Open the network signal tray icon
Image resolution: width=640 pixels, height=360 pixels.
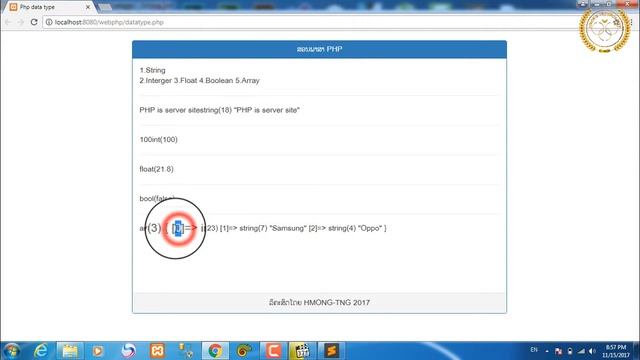pyautogui.click(x=581, y=351)
